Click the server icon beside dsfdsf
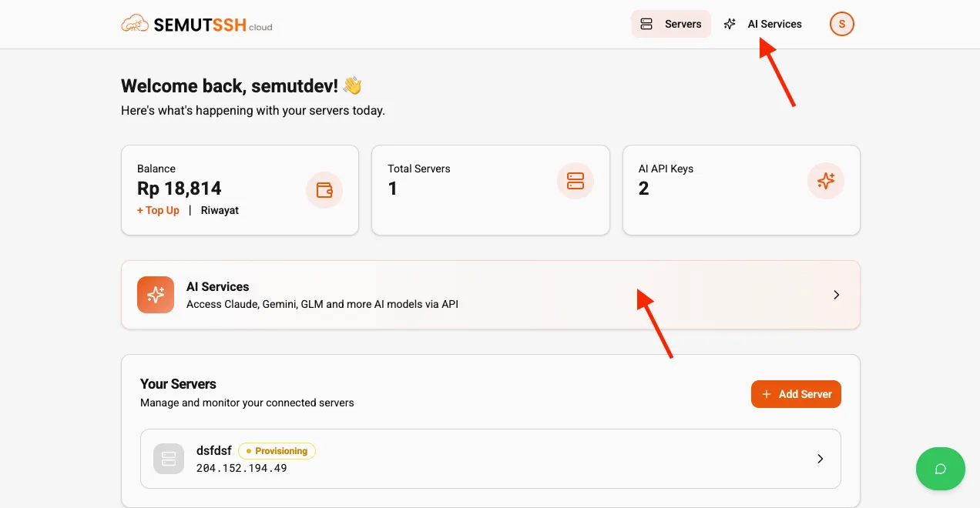 168,459
